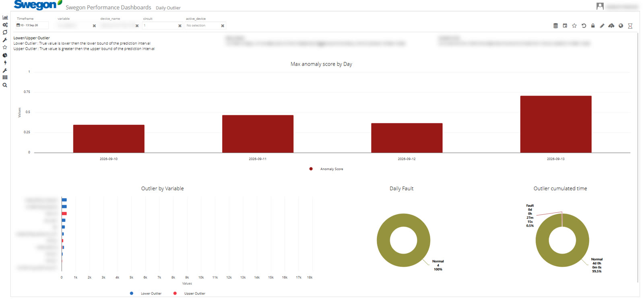Image resolution: width=644 pixels, height=304 pixels.
Task: Toggle the Anomaly Score legend entry
Action: click(326, 169)
